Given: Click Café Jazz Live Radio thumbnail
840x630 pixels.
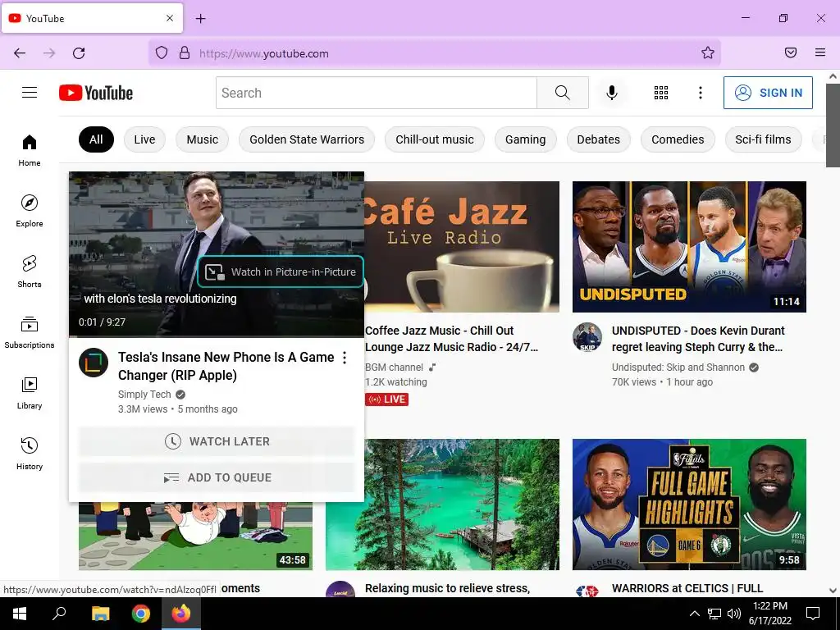Looking at the screenshot, I should click(462, 246).
